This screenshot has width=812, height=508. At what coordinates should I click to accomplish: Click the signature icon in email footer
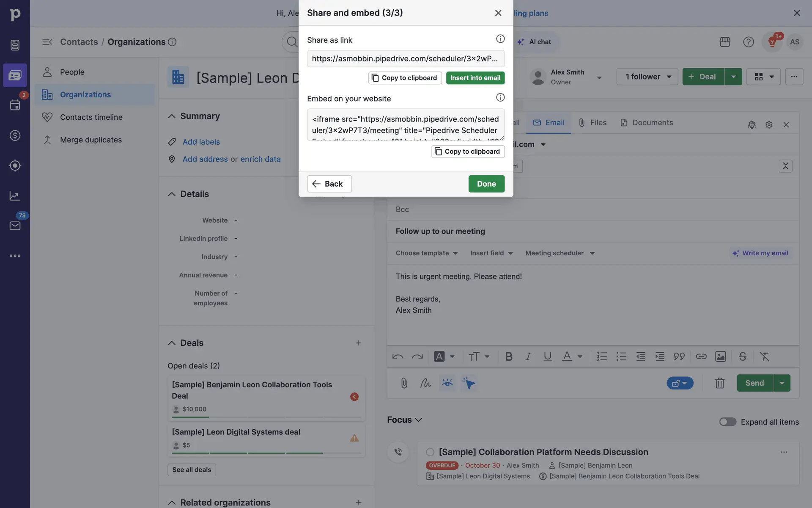click(425, 383)
